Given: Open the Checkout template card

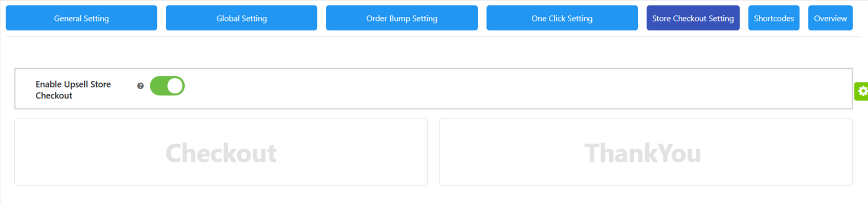Looking at the screenshot, I should pyautogui.click(x=221, y=152).
